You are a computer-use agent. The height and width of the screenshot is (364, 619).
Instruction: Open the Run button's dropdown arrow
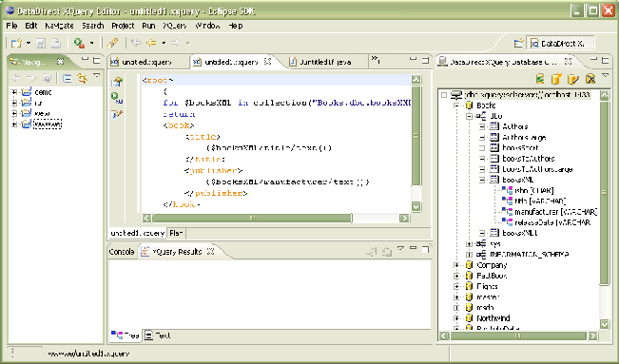point(91,43)
